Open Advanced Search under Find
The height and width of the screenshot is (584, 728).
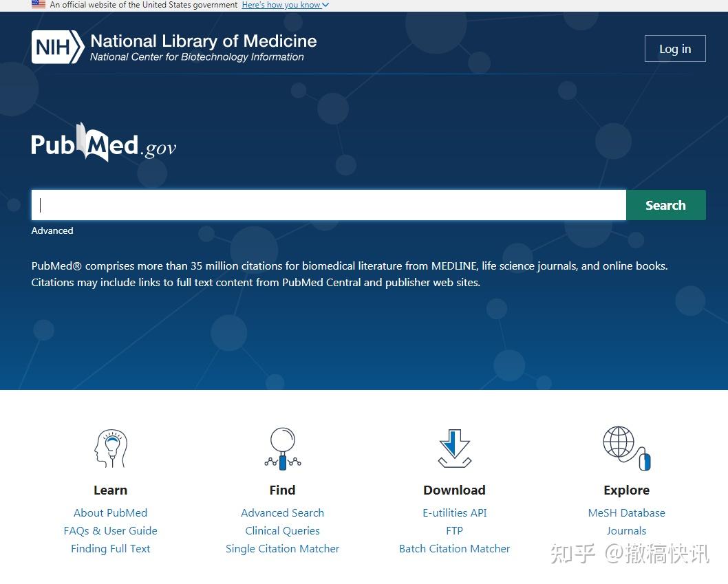click(x=282, y=512)
